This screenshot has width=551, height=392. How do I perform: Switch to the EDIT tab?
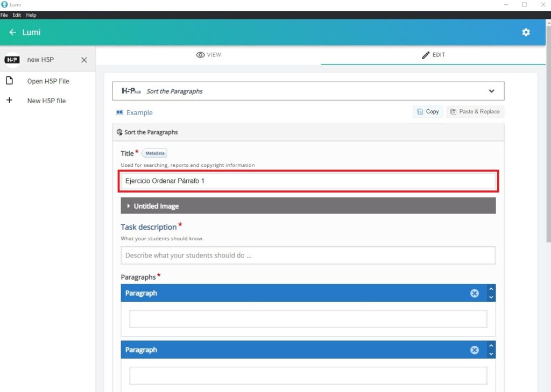tap(433, 55)
